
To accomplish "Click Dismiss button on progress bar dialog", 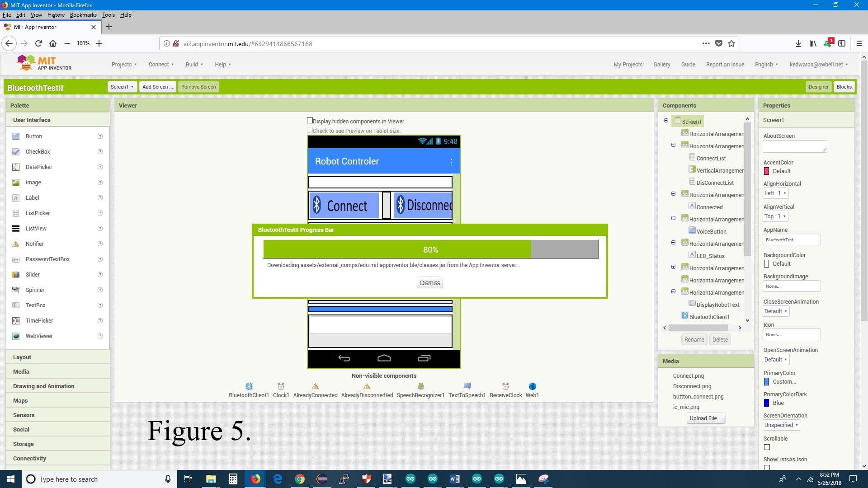I will point(430,282).
